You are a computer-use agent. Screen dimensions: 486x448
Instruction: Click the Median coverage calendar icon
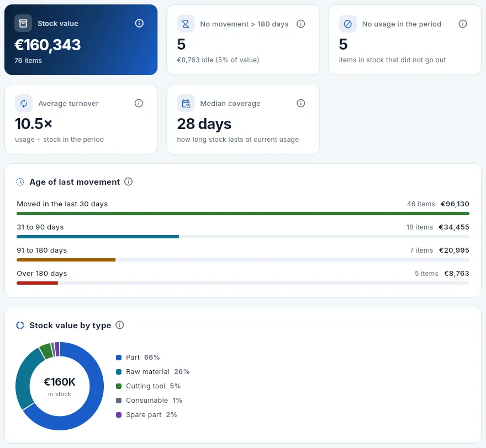click(x=186, y=103)
